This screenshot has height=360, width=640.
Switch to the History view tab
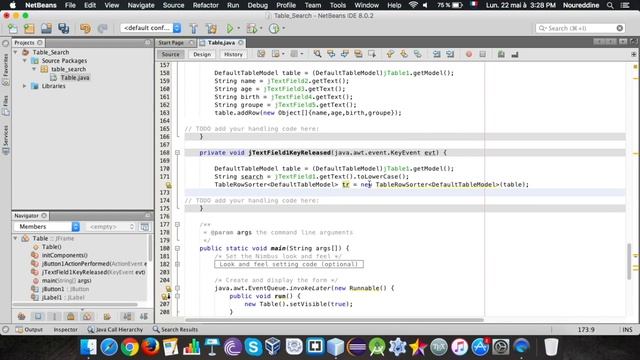(233, 54)
